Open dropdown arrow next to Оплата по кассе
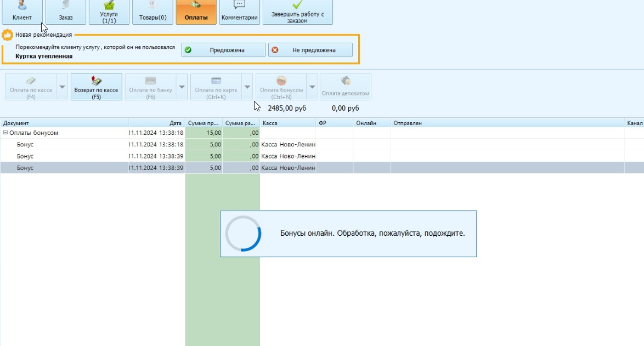The width and height of the screenshot is (644, 346). pos(62,87)
